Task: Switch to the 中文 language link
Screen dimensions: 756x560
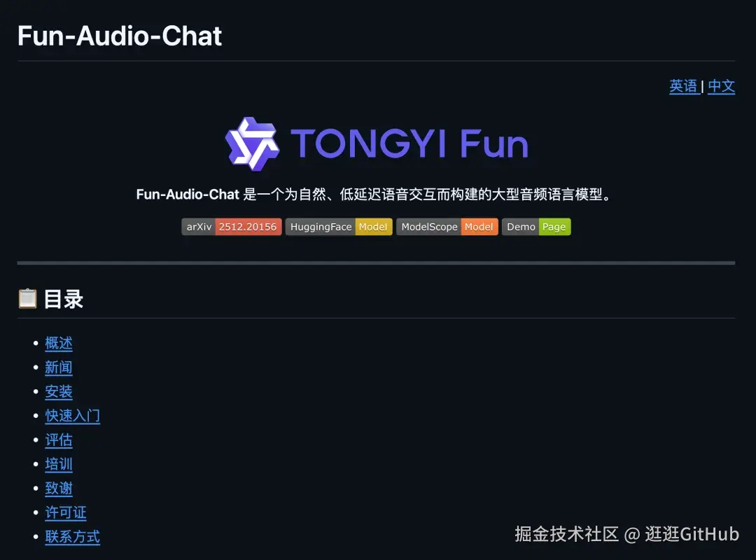Action: [x=721, y=86]
